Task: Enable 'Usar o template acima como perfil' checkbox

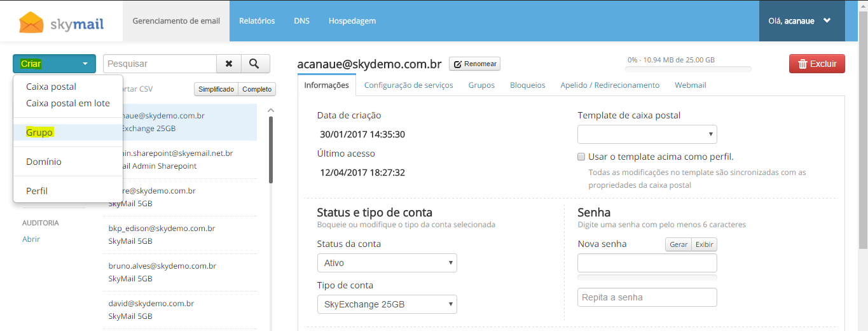Action: point(581,157)
